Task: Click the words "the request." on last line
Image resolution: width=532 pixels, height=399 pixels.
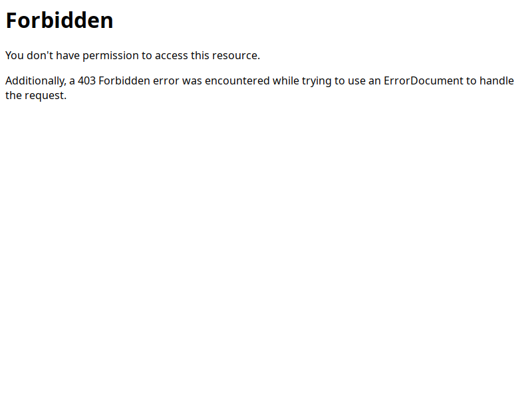Action: click(x=36, y=95)
